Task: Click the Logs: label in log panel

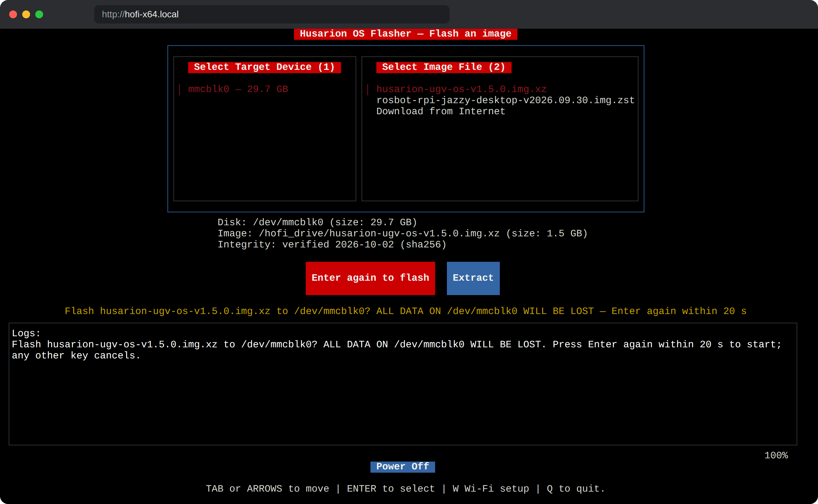Action: click(26, 333)
